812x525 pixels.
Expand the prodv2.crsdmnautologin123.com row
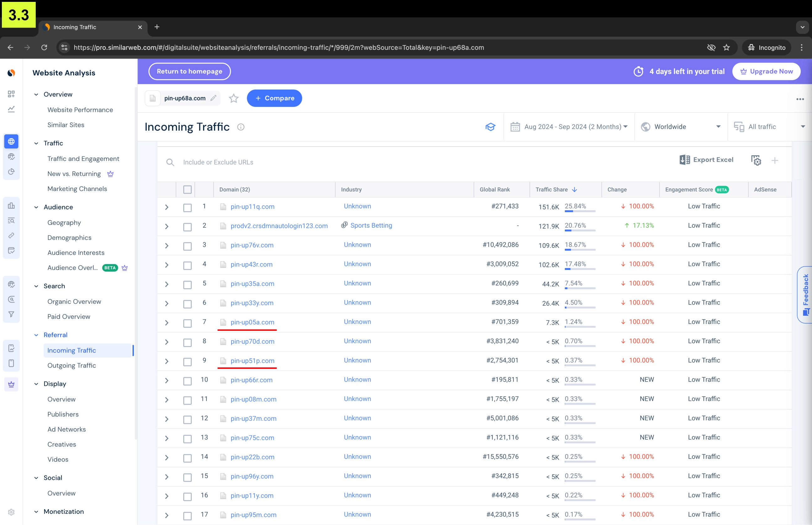(x=167, y=226)
